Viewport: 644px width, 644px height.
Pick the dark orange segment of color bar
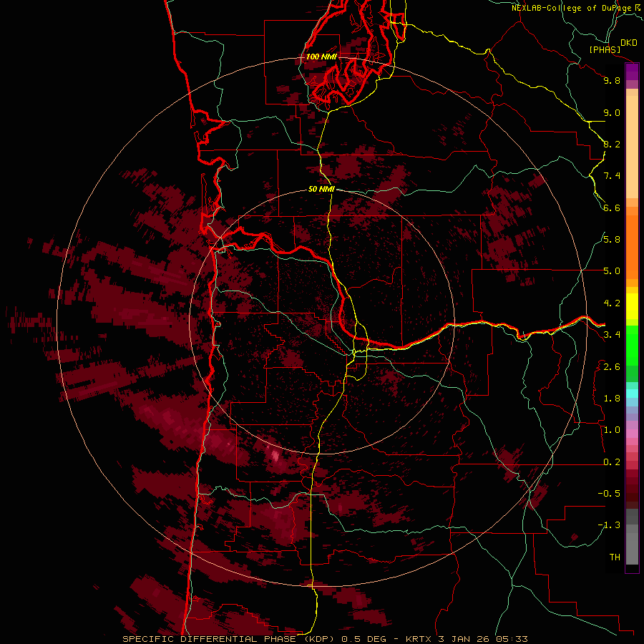pos(632,246)
